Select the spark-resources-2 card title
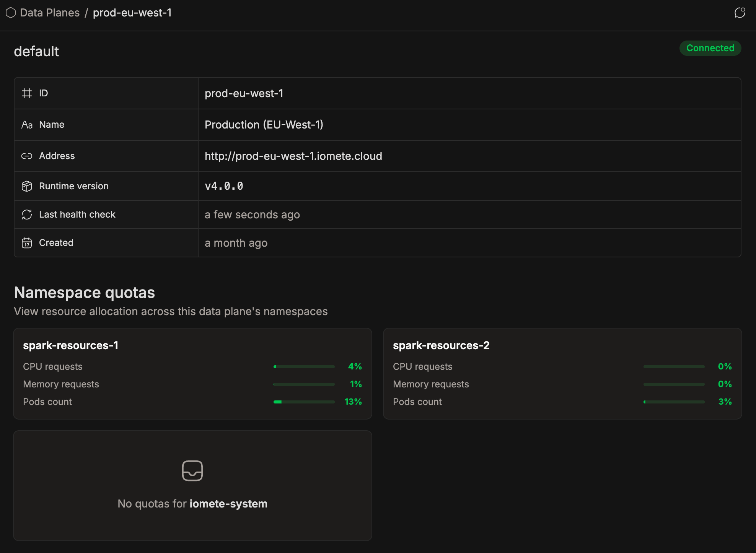The image size is (756, 553). [441, 345]
